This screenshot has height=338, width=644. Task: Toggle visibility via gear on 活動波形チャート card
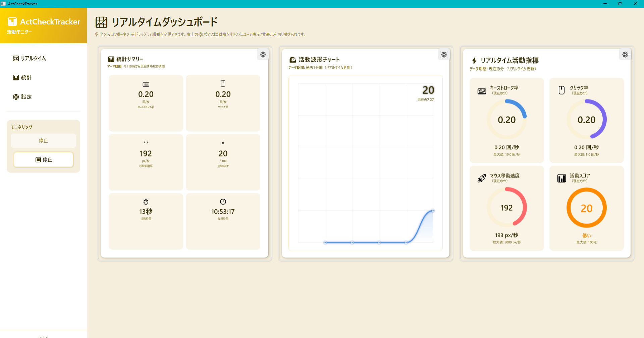[444, 54]
